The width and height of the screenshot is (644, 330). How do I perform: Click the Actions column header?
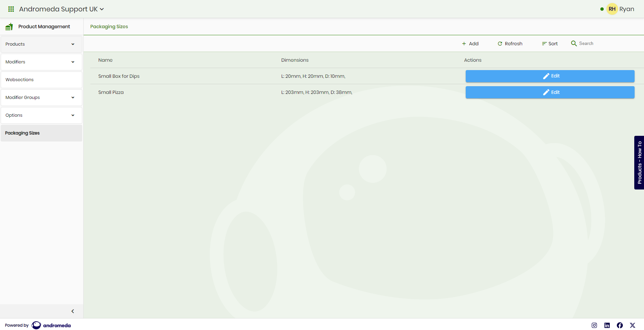tap(473, 60)
